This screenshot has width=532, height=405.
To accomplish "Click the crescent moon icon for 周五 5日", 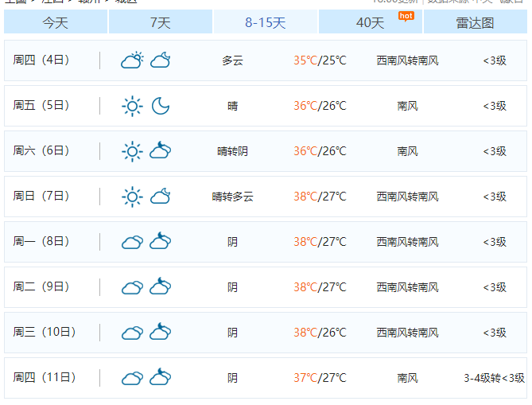I will [x=161, y=106].
